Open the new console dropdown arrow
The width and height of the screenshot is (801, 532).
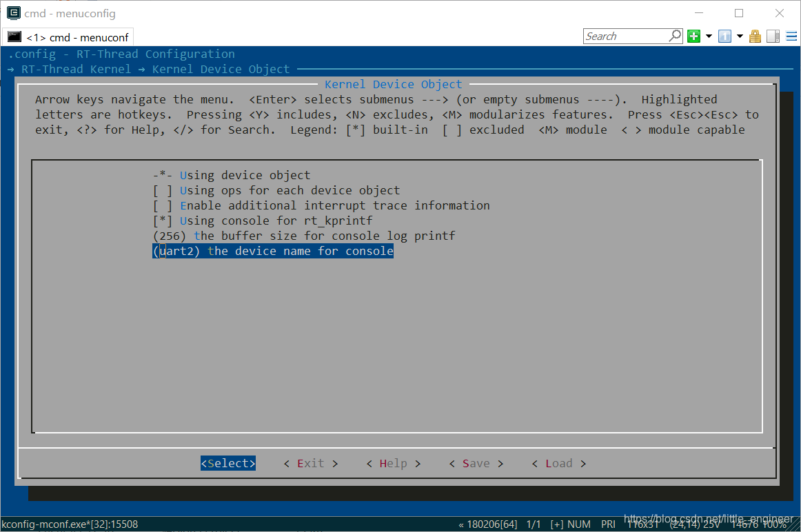pos(709,37)
